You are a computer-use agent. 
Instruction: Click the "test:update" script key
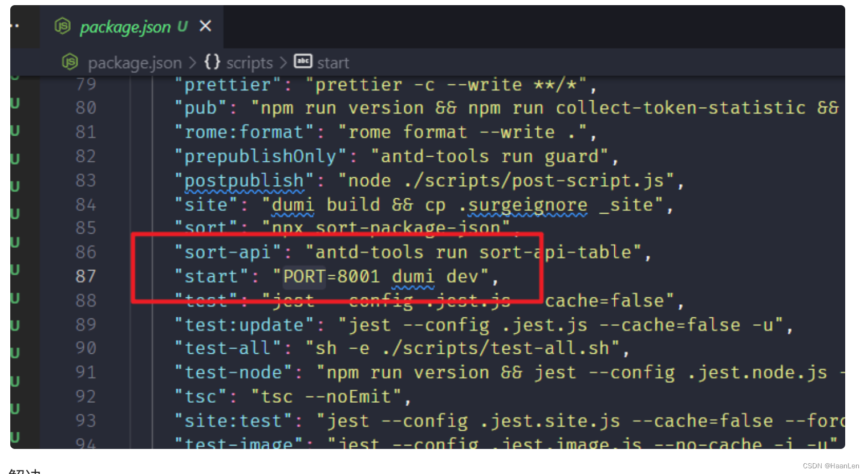click(x=244, y=325)
